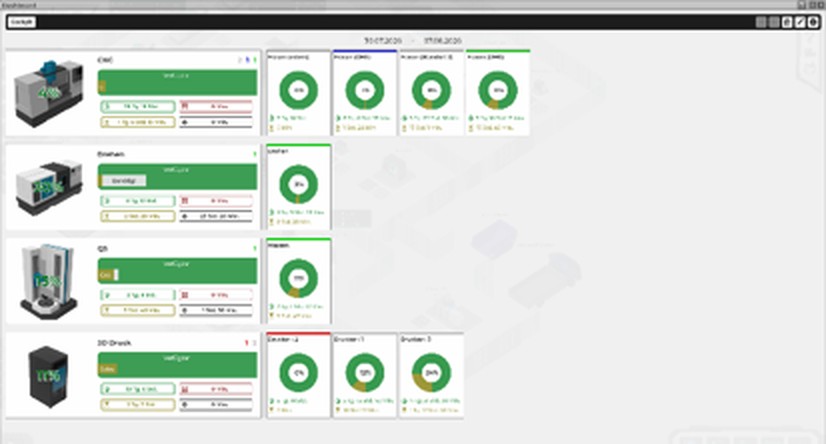The image size is (826, 444).
Task: Click the grey-outlined time box in the 3D-Druck row
Action: 216,404
